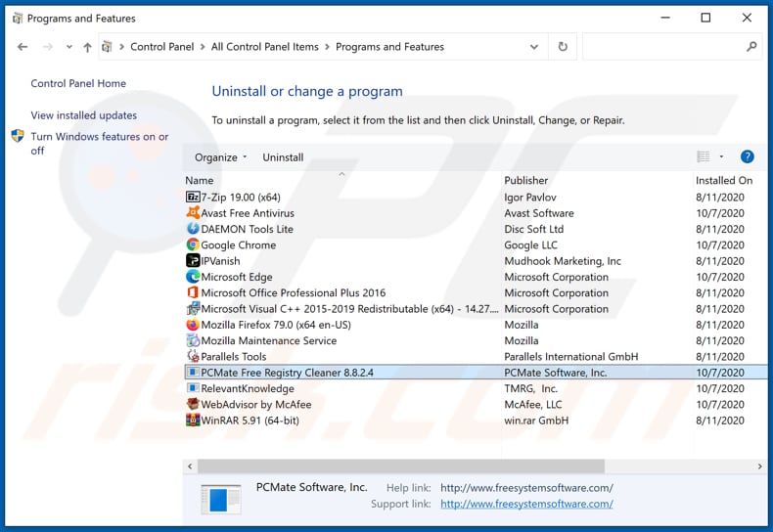Image resolution: width=773 pixels, height=532 pixels.
Task: Sort by the Installed On column header
Action: click(x=730, y=180)
